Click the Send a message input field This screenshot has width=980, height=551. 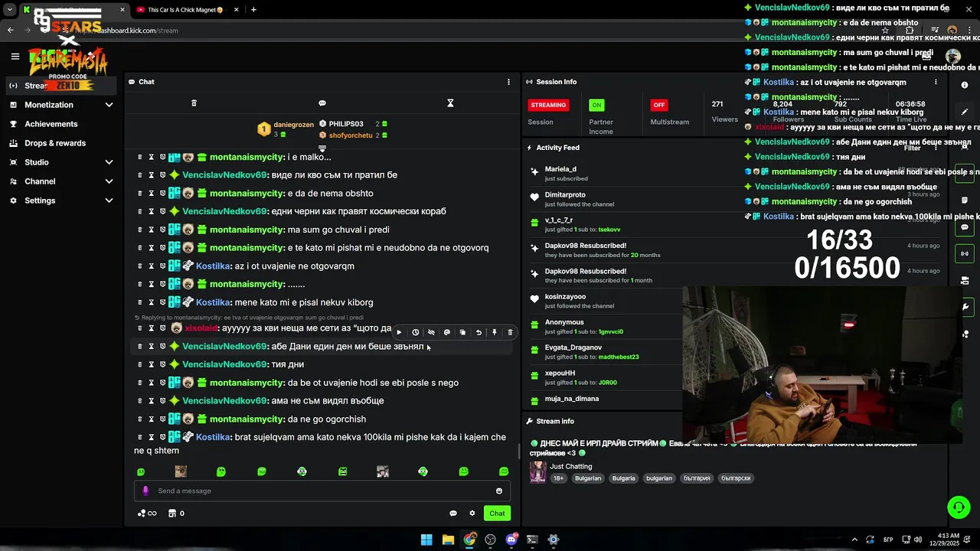pos(322,491)
